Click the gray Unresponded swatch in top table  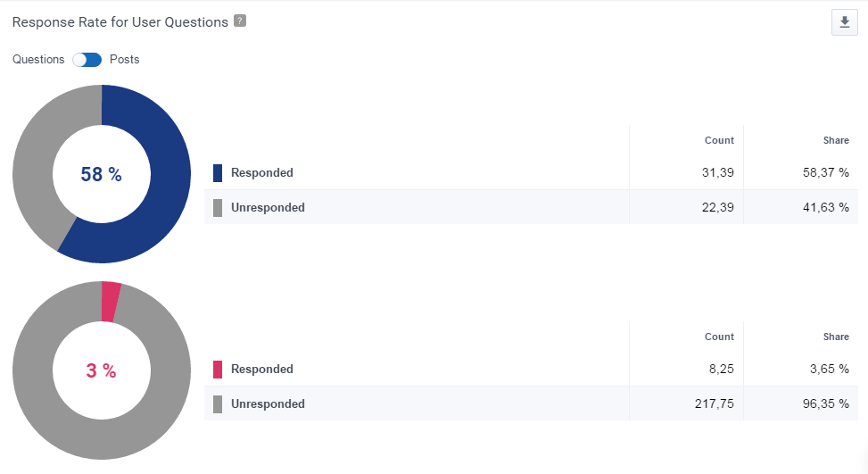pyautogui.click(x=218, y=208)
